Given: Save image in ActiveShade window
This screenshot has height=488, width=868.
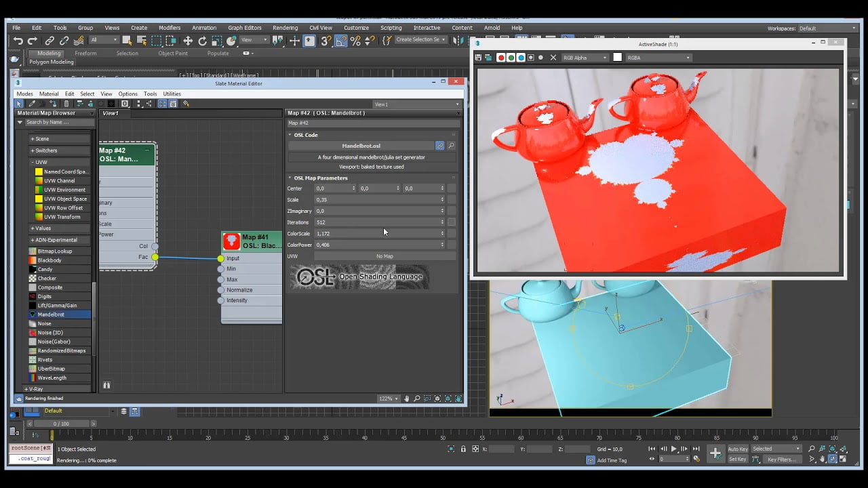Looking at the screenshot, I should coord(479,58).
